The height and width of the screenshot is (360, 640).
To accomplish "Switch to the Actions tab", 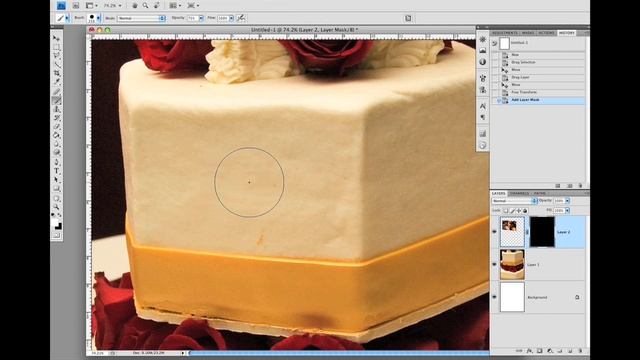I will click(546, 33).
